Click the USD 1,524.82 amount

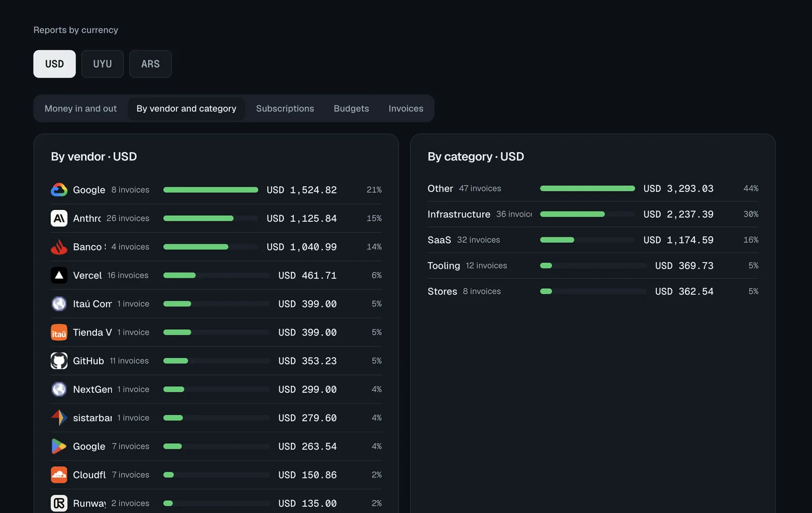click(x=301, y=190)
